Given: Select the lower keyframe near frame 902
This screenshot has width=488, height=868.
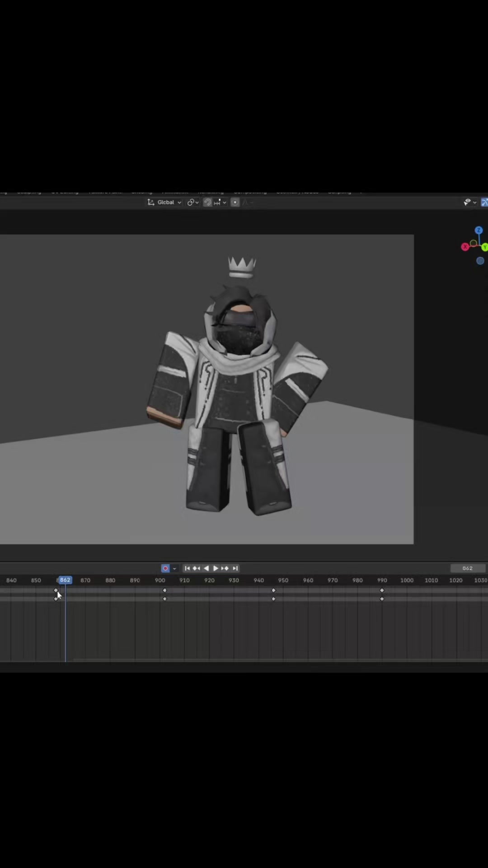Looking at the screenshot, I should [164, 599].
